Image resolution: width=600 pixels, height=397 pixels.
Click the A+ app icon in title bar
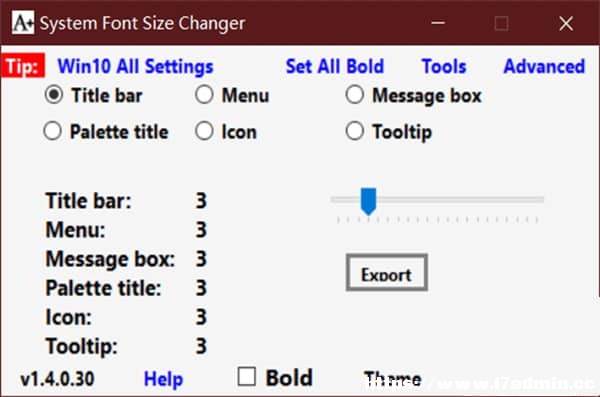pos(23,23)
